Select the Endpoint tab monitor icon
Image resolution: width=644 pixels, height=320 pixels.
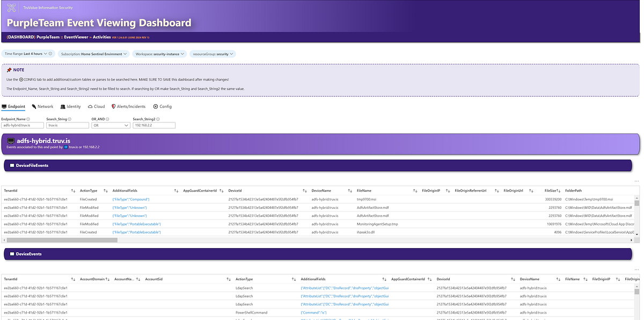4,106
